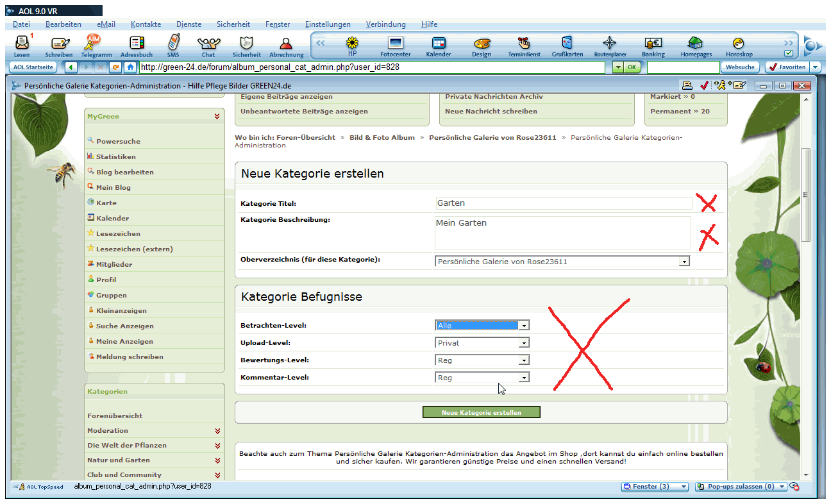Click the Banking toolbar icon
Screen dimensions: 831x504
653,44
